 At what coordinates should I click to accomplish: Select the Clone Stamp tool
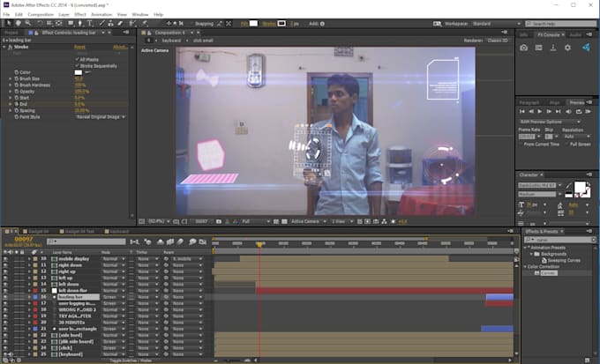(110, 23)
